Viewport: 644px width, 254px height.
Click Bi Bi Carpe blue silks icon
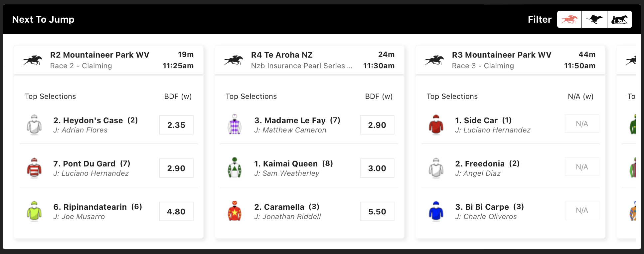click(436, 211)
